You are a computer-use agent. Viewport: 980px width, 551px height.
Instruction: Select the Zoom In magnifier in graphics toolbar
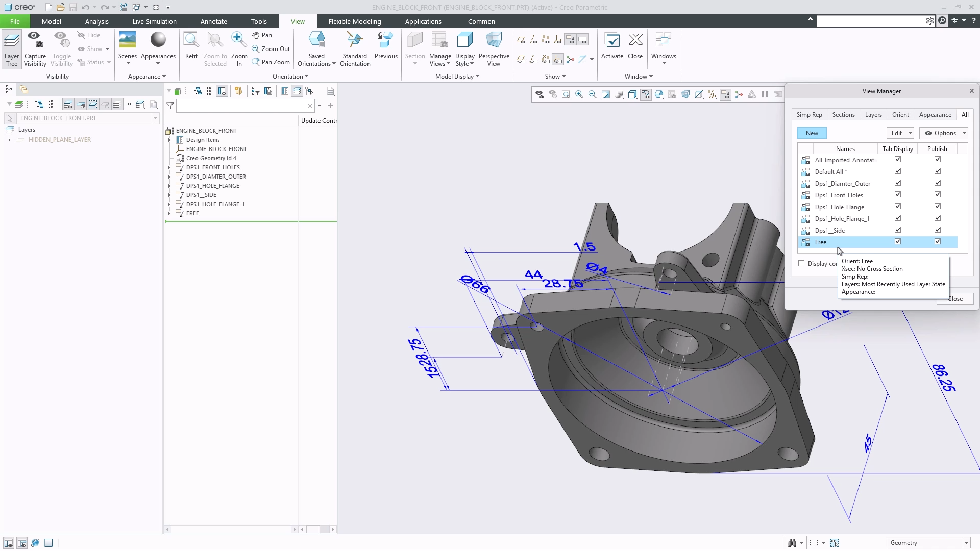click(x=579, y=94)
